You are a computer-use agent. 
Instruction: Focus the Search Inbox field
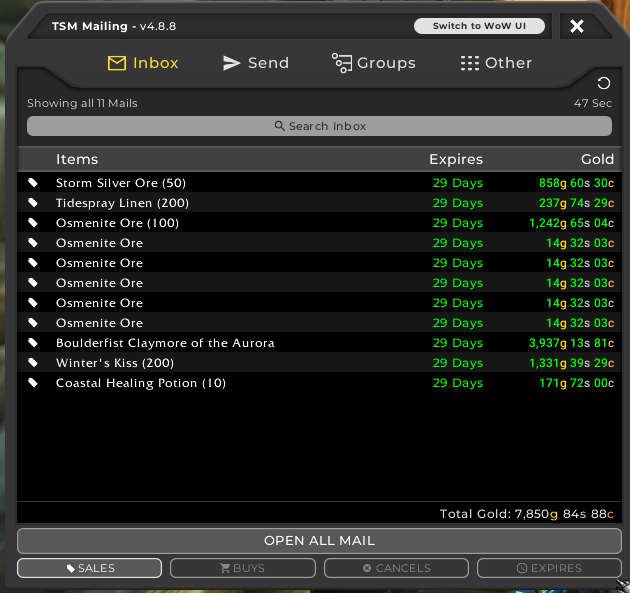[319, 126]
